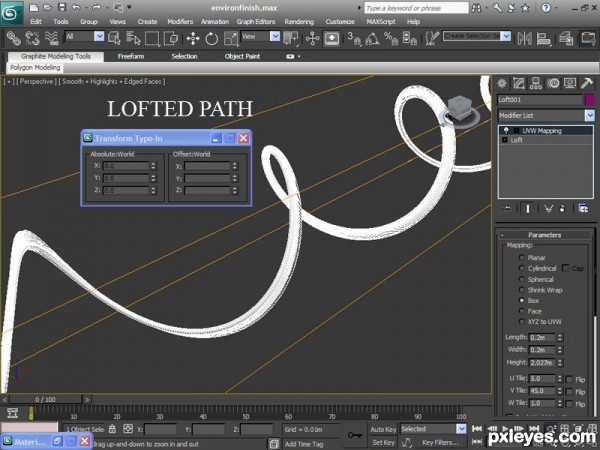Select Shrink Wrap mapping option

click(x=521, y=290)
